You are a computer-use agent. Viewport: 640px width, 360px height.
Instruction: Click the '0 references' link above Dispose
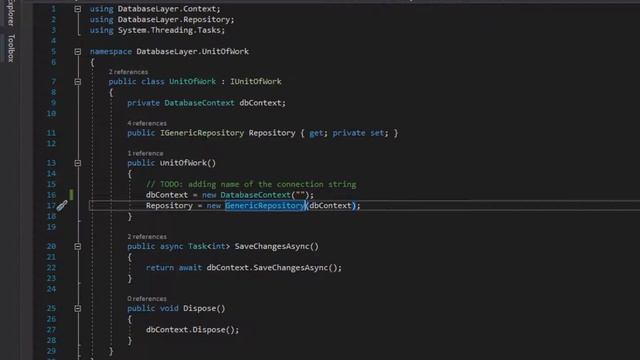147,299
